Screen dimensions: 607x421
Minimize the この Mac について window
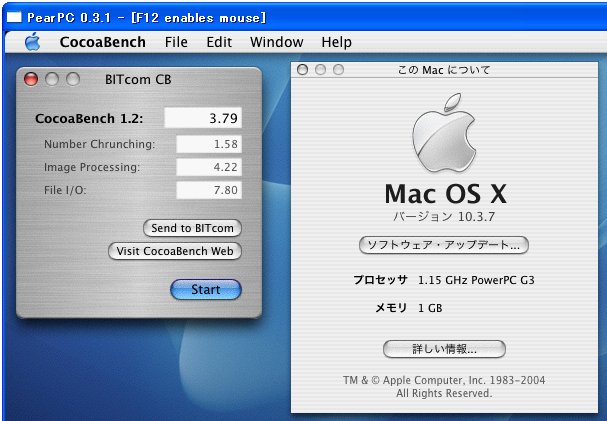click(x=321, y=70)
